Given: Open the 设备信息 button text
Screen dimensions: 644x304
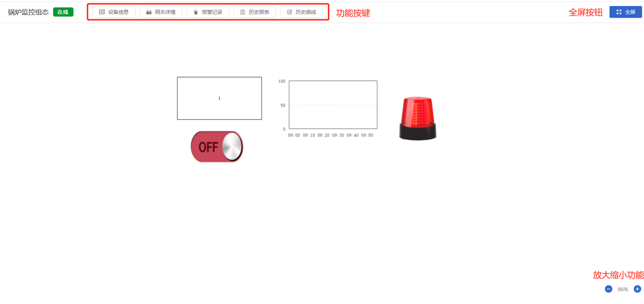Looking at the screenshot, I should pos(118,12).
